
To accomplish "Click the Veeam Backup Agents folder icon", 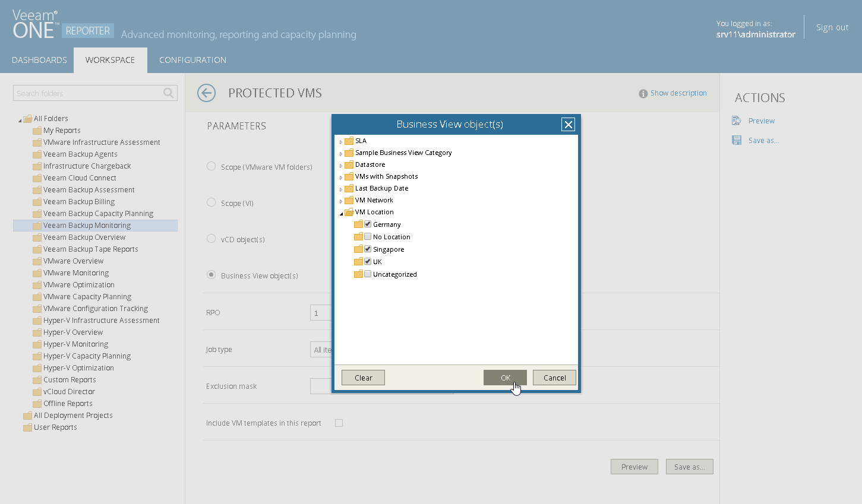I will click(37, 154).
